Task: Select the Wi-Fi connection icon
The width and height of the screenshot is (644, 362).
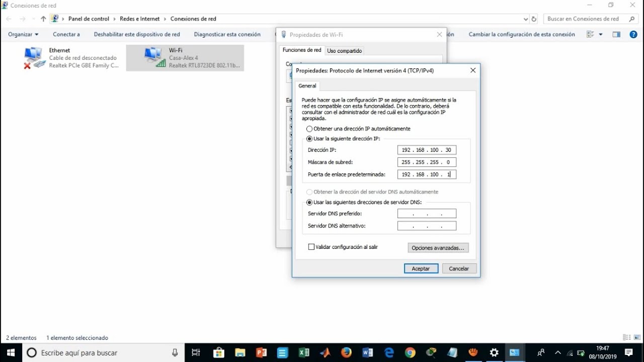Action: tap(154, 58)
